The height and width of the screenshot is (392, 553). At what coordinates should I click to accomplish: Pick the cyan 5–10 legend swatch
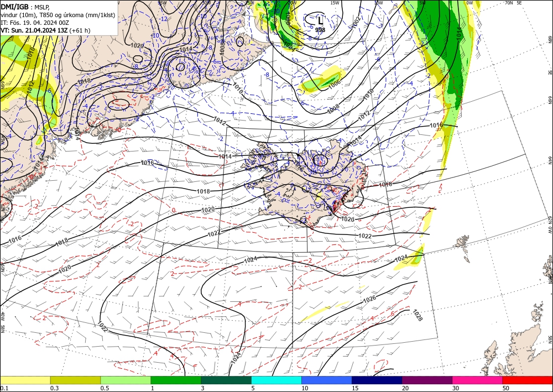[276, 380]
